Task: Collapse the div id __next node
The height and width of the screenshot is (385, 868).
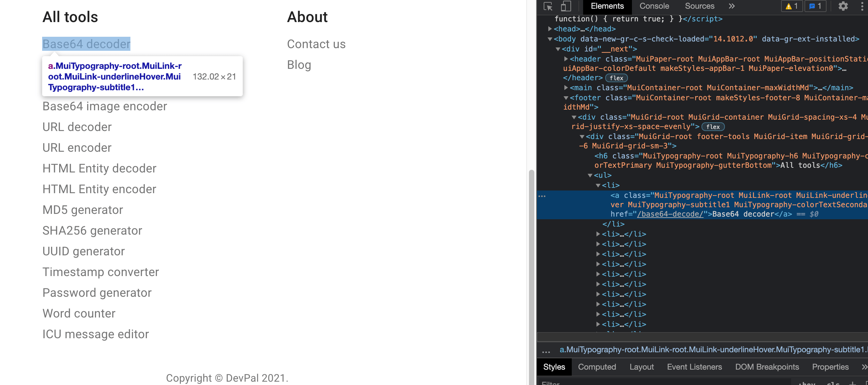Action: 558,49
